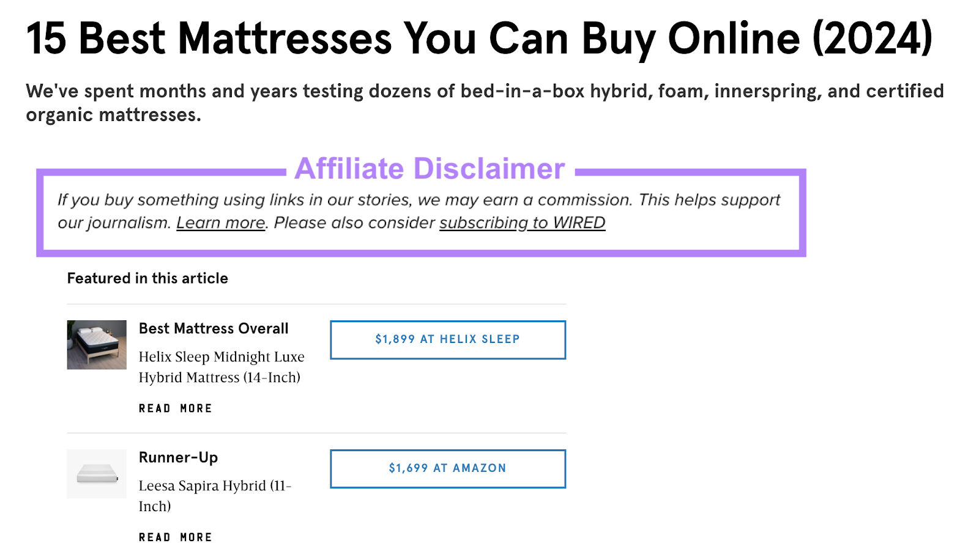Click the Helix Sleep mattress thumbnail
979x560 pixels.
(x=96, y=345)
